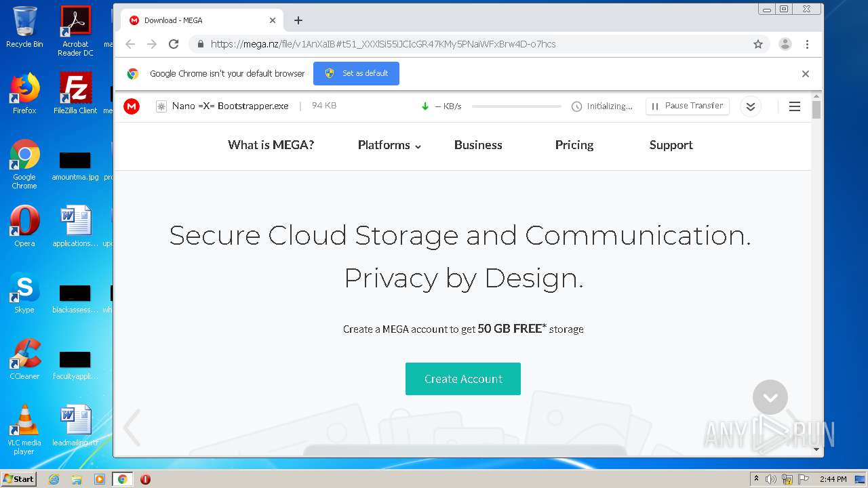Click the Opera taskbar icon
Image resolution: width=868 pixels, height=488 pixels.
pos(145,479)
